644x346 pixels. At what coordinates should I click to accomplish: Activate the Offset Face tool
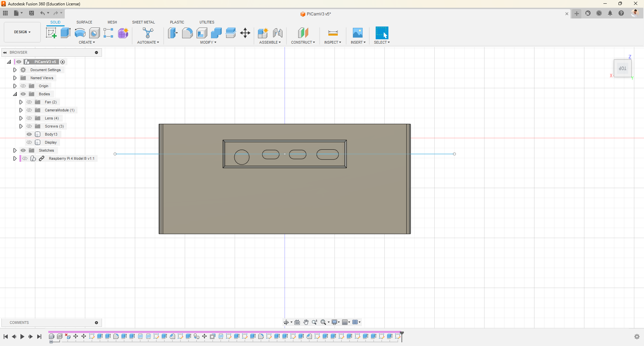[x=230, y=33]
